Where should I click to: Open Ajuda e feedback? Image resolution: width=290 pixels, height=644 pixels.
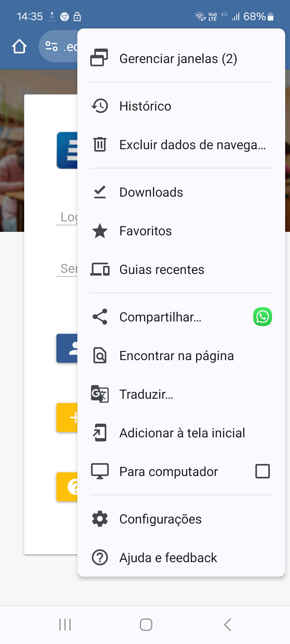(168, 558)
